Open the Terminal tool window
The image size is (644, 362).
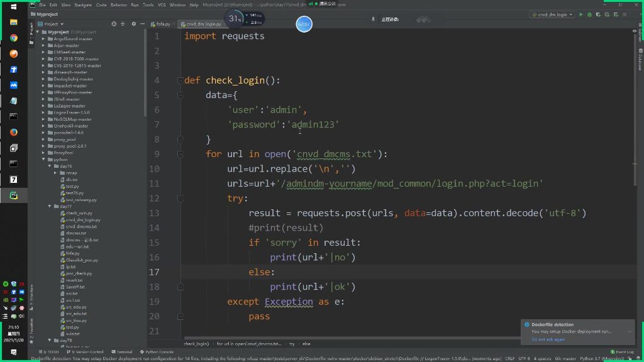pos(122,352)
